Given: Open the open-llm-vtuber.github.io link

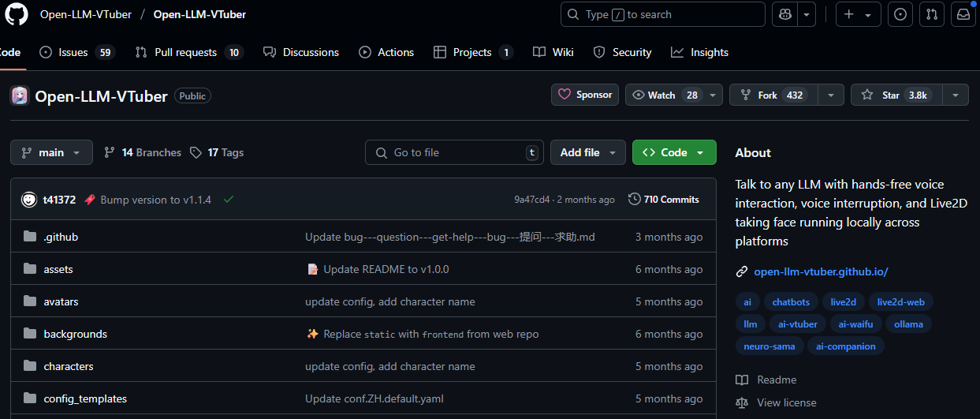Looking at the screenshot, I should tap(821, 271).
